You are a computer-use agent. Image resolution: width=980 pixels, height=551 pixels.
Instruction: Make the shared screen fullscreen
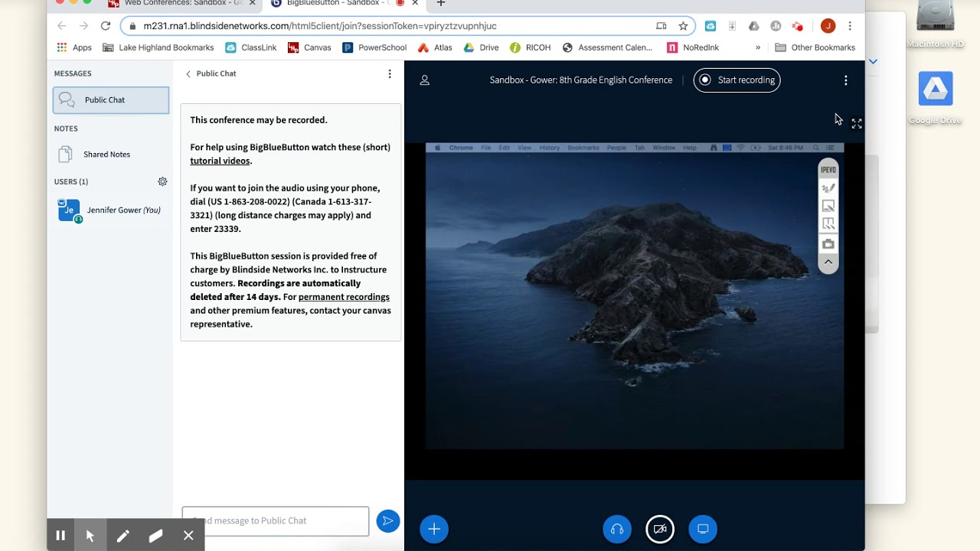click(857, 123)
